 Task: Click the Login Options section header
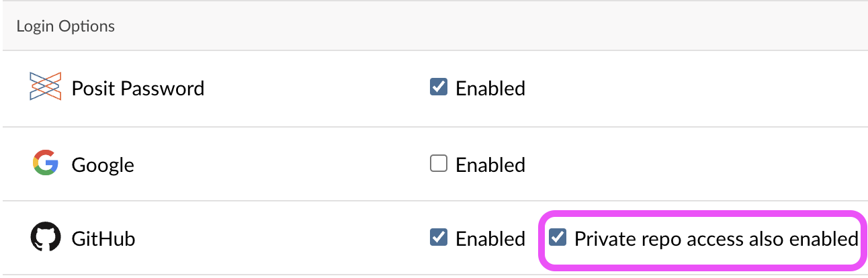tap(65, 26)
